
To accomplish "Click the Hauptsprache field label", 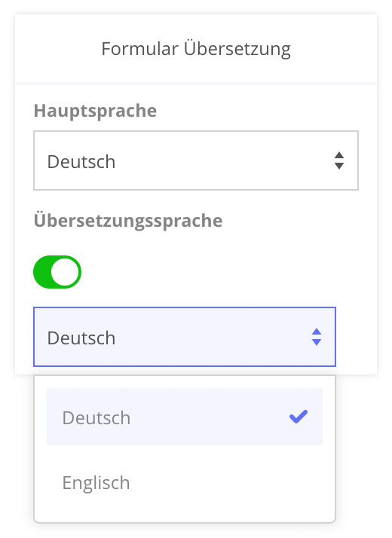I will pos(95,111).
